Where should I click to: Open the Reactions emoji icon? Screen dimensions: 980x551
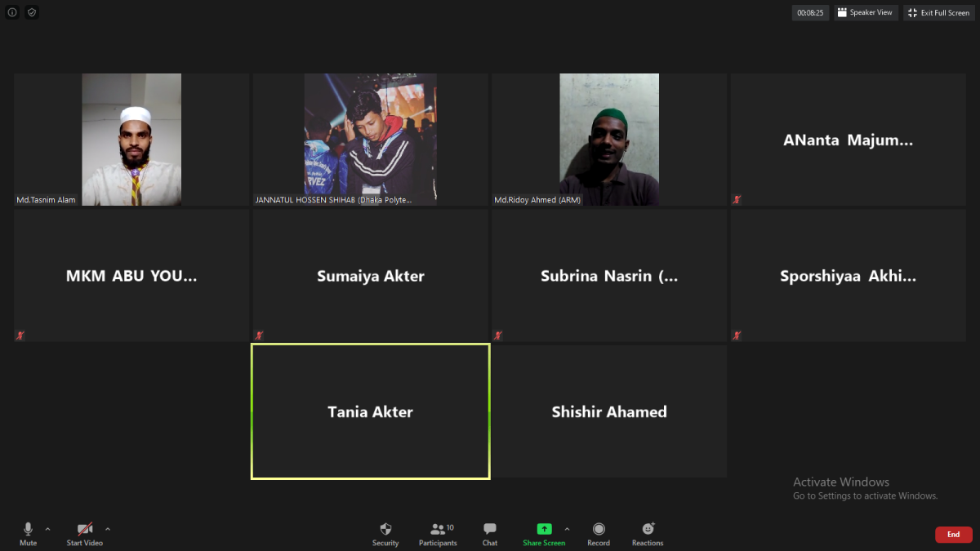[647, 532]
